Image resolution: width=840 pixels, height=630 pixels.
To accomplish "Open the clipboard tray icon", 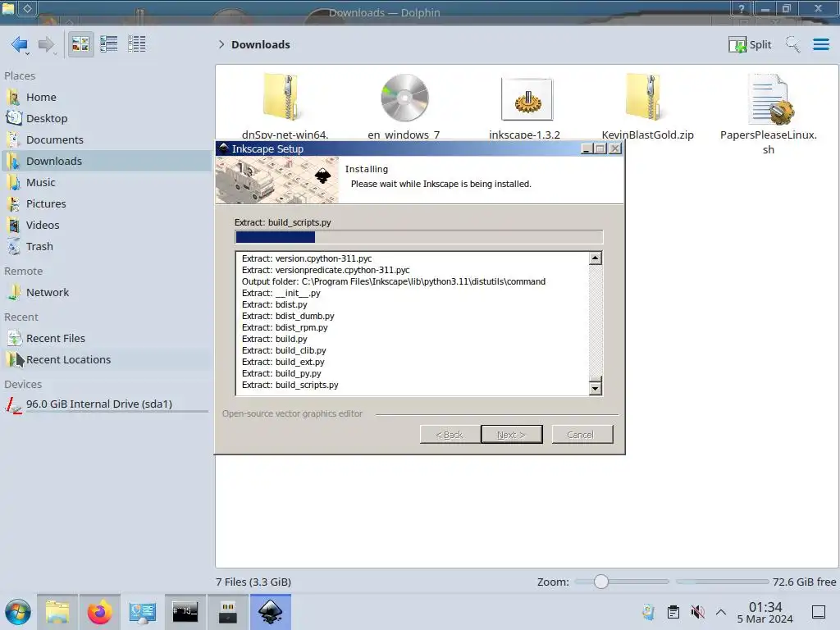I will [x=673, y=612].
